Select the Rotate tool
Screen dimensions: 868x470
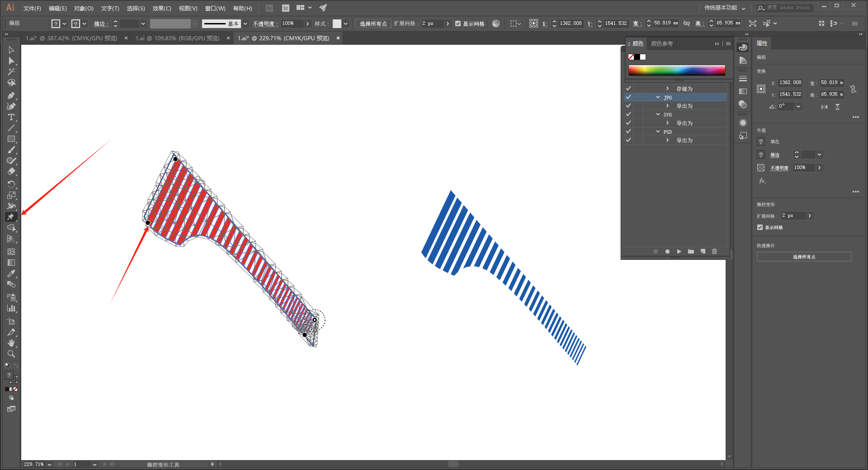point(11,184)
